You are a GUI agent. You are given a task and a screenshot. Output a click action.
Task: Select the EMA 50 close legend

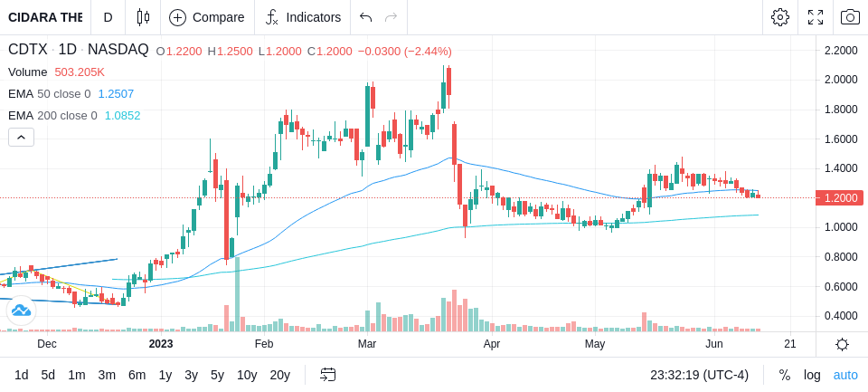tap(49, 94)
